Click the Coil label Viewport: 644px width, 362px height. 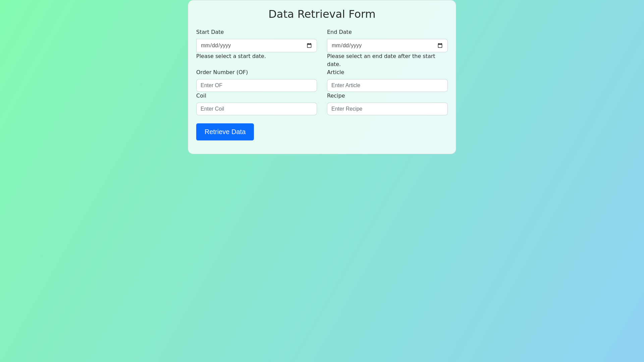(x=201, y=96)
